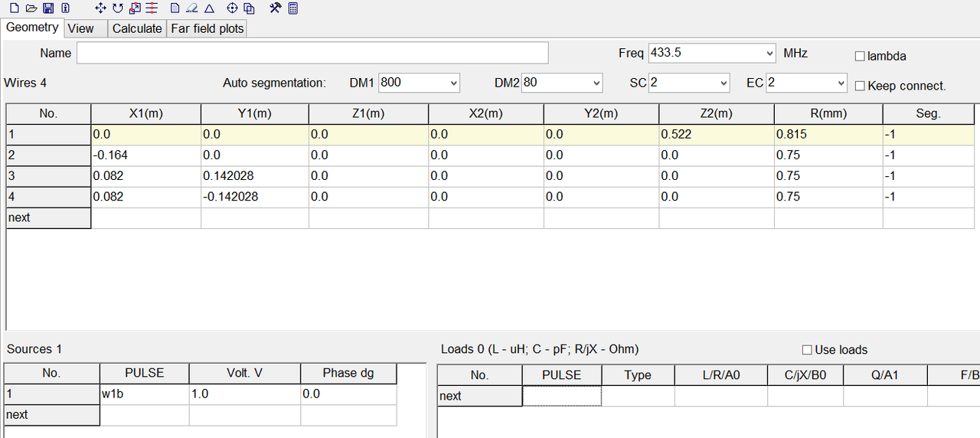Expand the DM1 dropdown
Viewport: 980px width, 438px height.
(454, 83)
